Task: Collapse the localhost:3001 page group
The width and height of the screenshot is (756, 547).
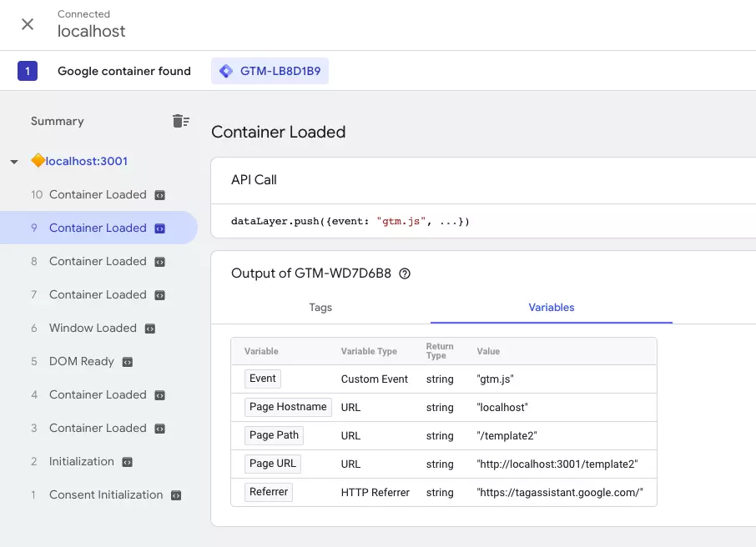Action: tap(14, 162)
